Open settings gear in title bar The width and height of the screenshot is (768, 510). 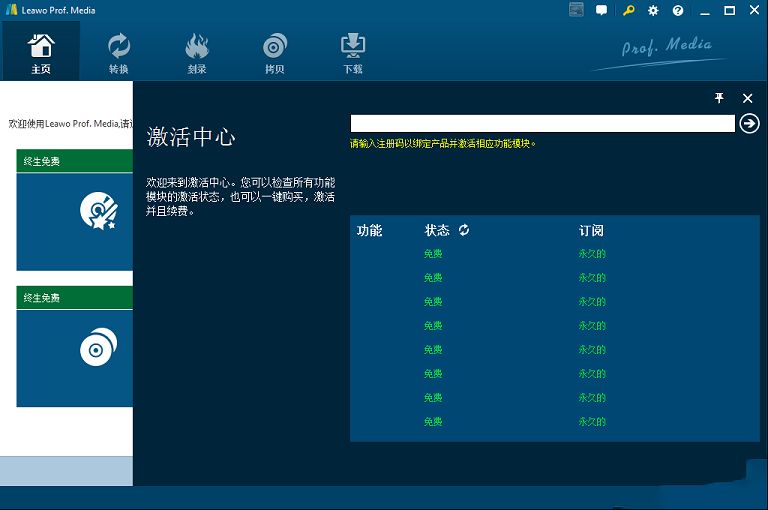coord(653,10)
